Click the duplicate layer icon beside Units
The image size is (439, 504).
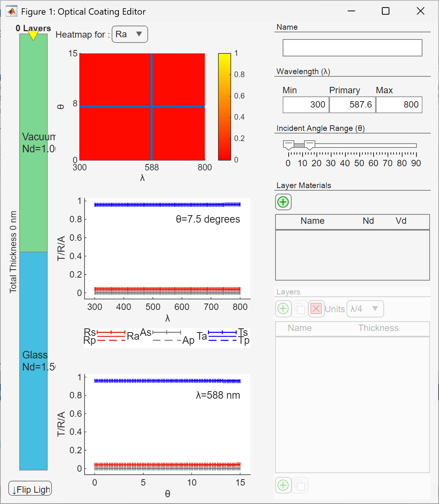pyautogui.click(x=300, y=309)
